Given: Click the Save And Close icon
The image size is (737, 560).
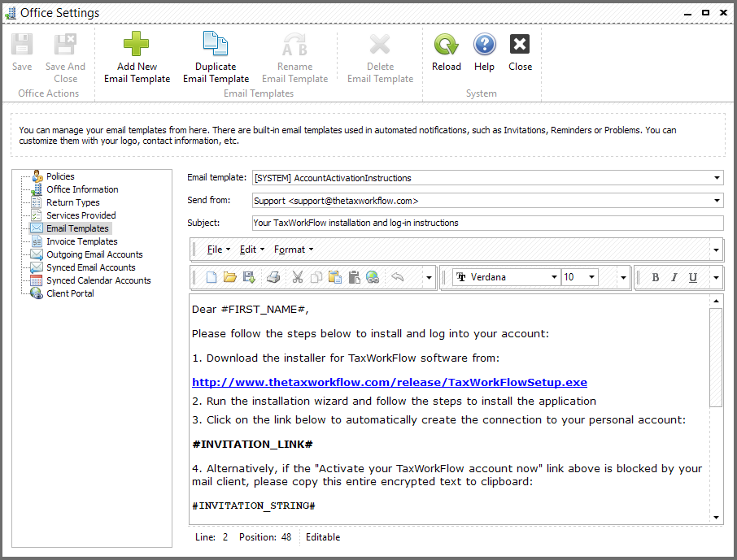Looking at the screenshot, I should tap(65, 44).
